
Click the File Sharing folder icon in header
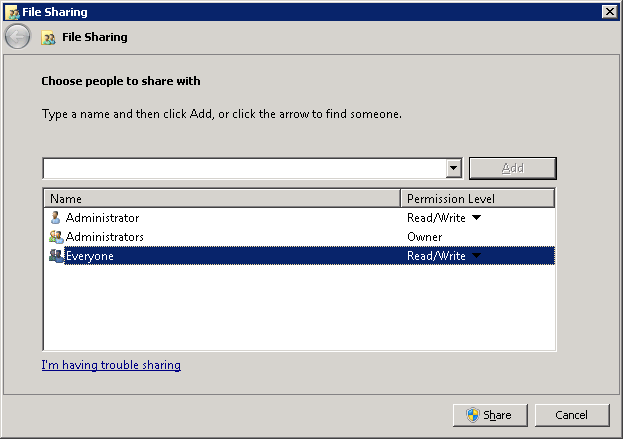tap(48, 37)
